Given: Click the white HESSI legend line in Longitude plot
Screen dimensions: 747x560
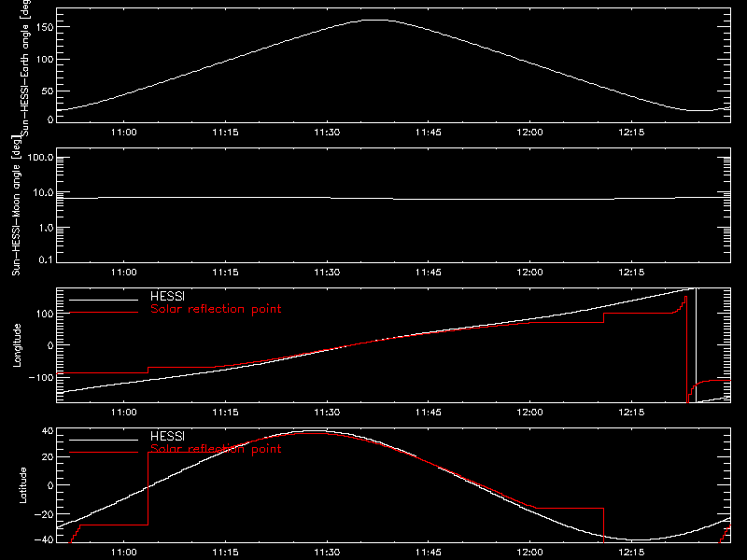Looking at the screenshot, I should [104, 300].
